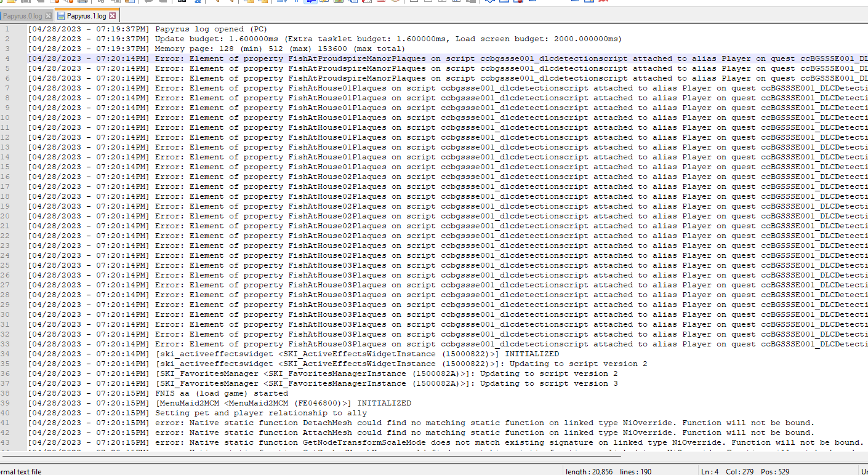
Task: Click line number 20 in the margin
Action: point(5,216)
